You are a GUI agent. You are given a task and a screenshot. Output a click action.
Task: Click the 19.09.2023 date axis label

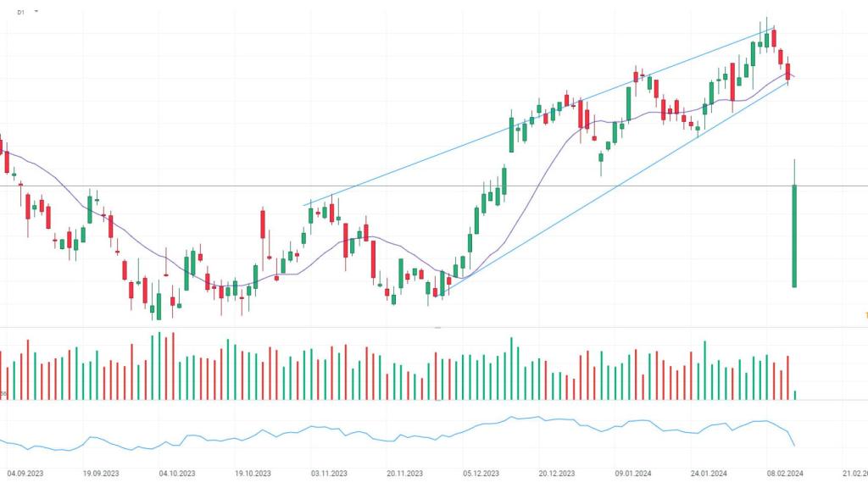point(100,474)
